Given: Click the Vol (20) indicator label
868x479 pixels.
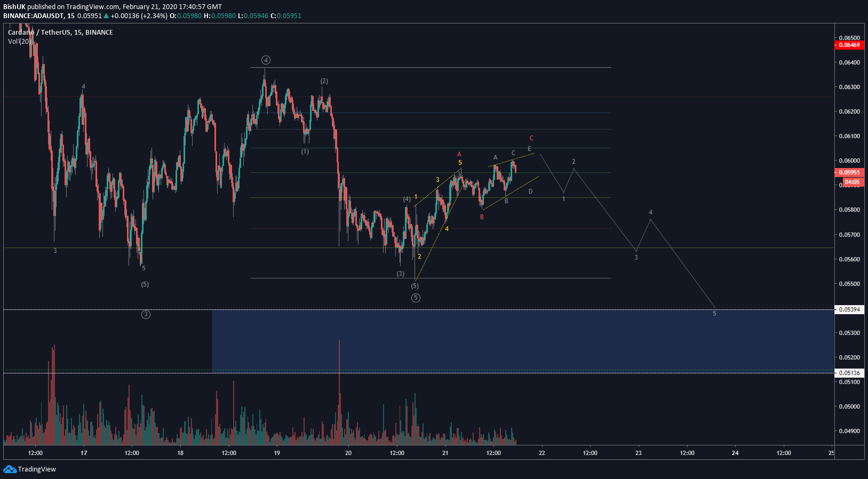Looking at the screenshot, I should (19, 41).
